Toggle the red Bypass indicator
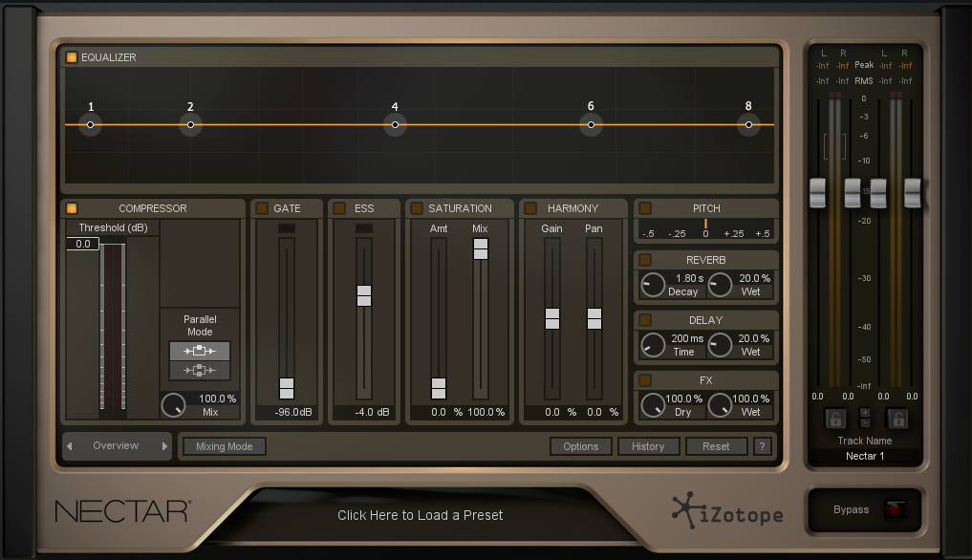Image resolution: width=972 pixels, height=560 pixels. point(895,509)
